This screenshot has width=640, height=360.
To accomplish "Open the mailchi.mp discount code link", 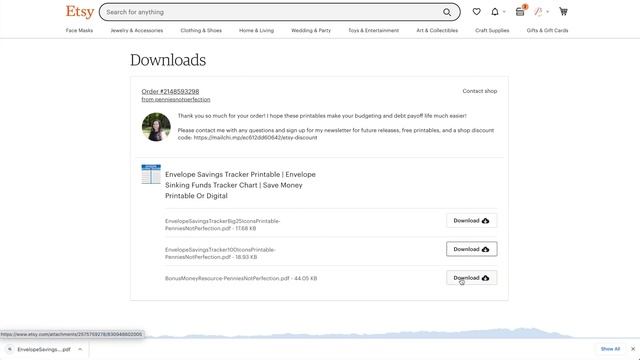I will pos(256,138).
